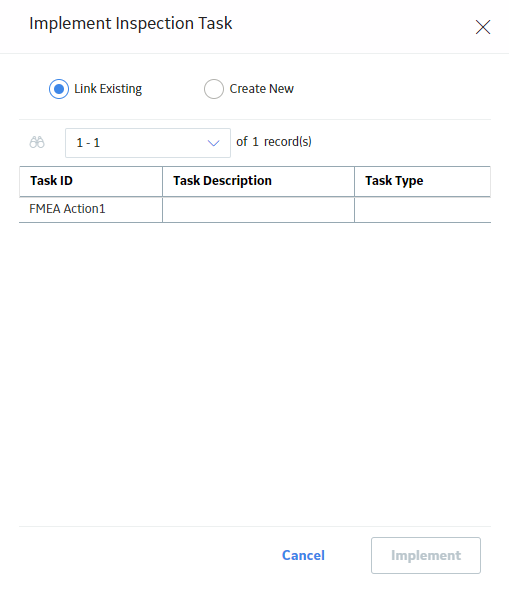
Task: Choose the Create New radio option
Action: click(x=214, y=89)
